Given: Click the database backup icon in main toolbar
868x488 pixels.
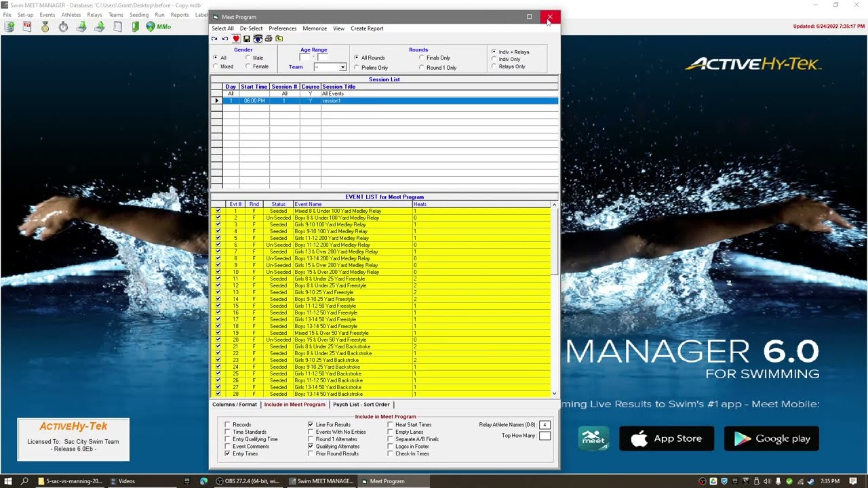Looking at the screenshot, I should (x=9, y=26).
